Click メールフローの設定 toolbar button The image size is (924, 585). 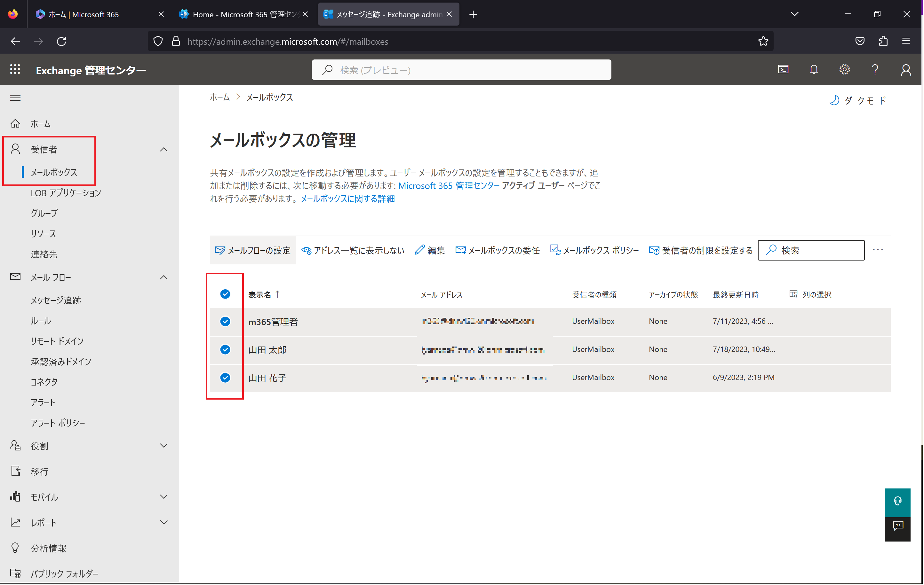(253, 250)
